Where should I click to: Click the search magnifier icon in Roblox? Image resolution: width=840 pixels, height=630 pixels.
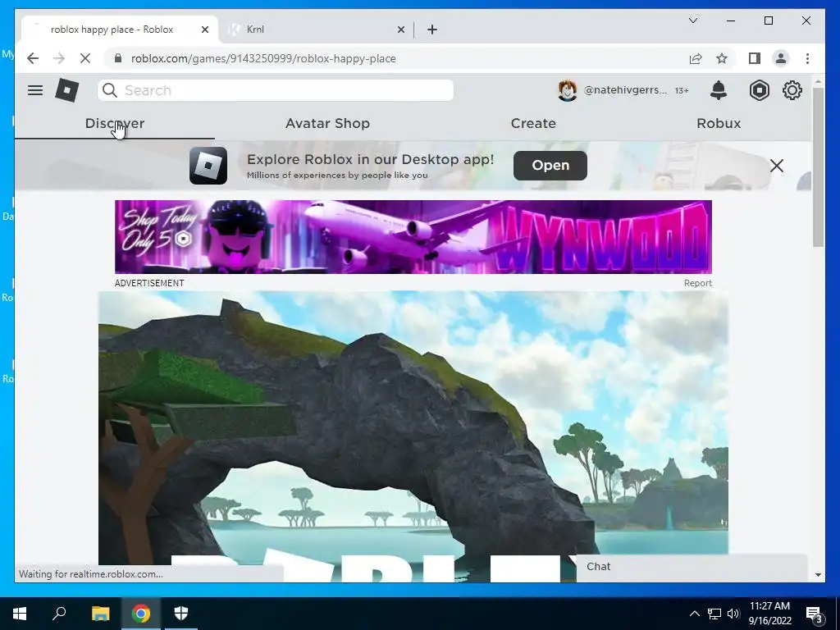click(110, 90)
